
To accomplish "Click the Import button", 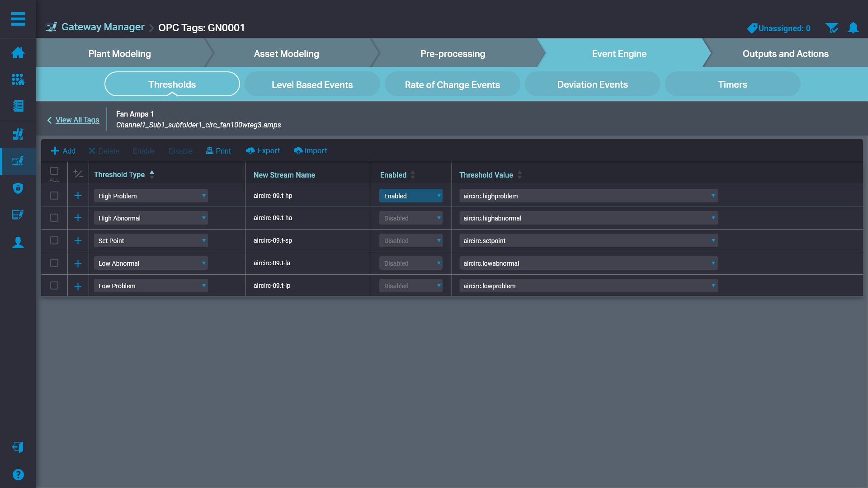I will pyautogui.click(x=311, y=150).
